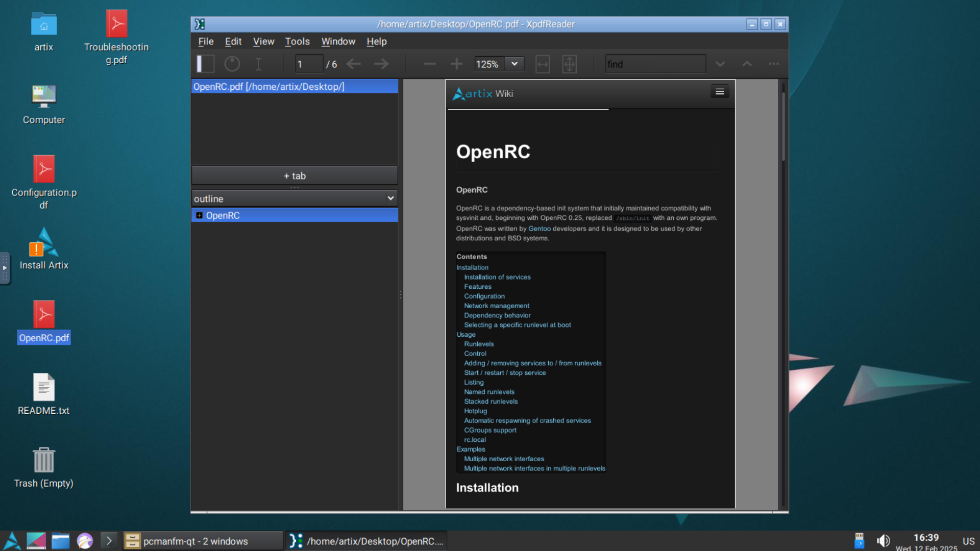Open Installation of services contents link
Screen dimensions: 980x551
(x=497, y=277)
